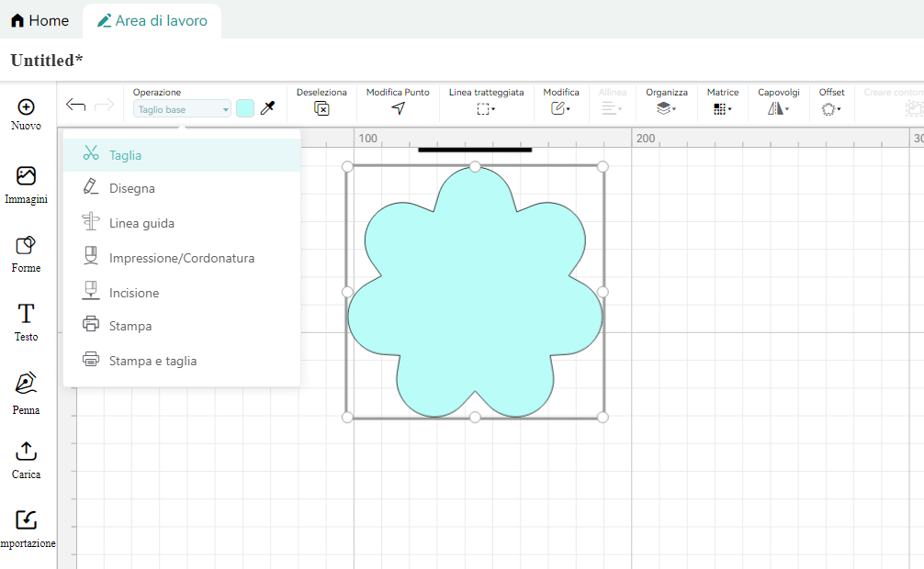Click the undo arrow icon

tap(76, 106)
